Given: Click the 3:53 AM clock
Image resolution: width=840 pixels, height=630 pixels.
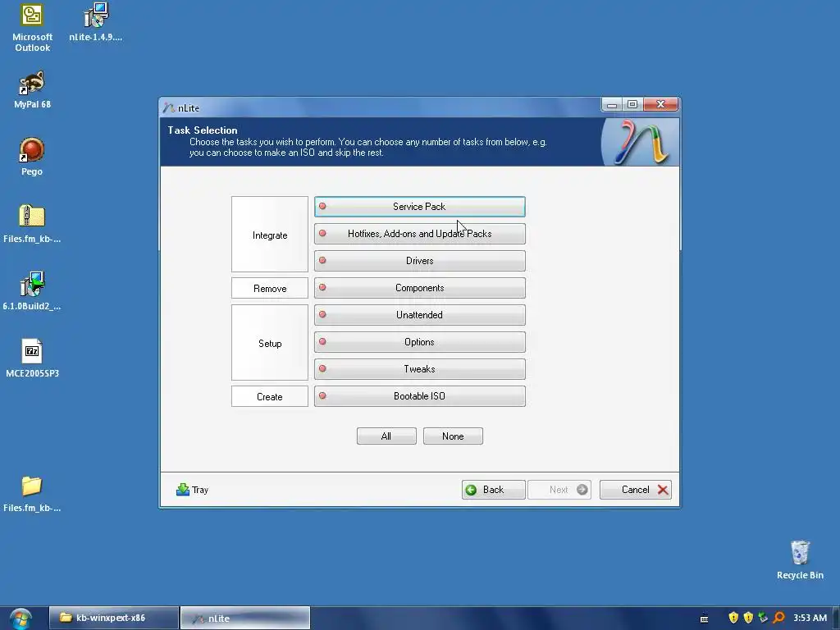Looking at the screenshot, I should (810, 618).
